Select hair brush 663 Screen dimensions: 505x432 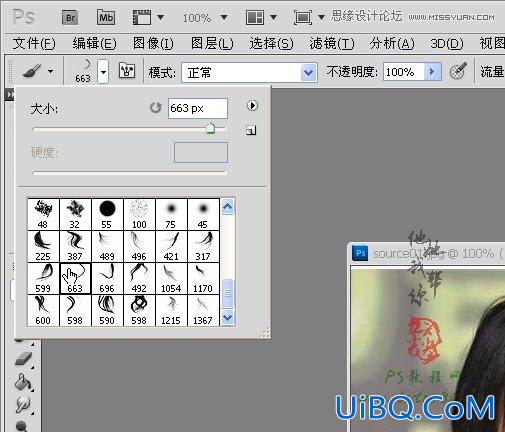click(x=75, y=278)
